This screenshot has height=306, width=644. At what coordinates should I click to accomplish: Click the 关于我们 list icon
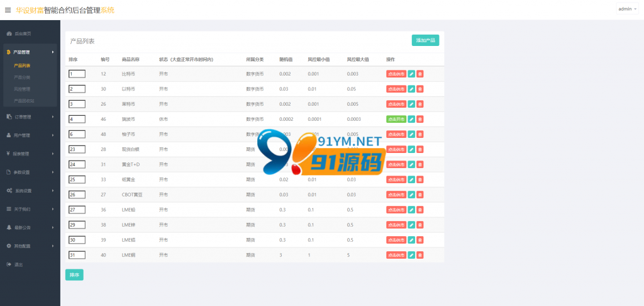(9, 209)
